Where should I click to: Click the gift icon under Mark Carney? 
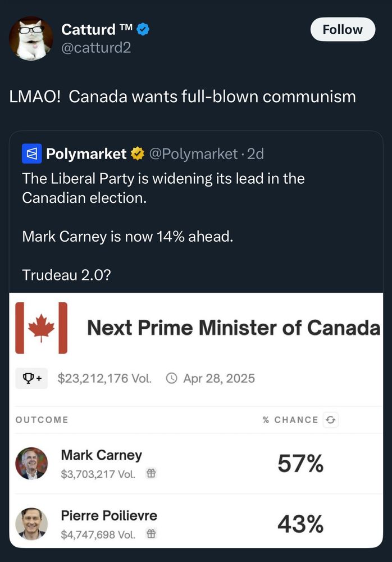(151, 474)
